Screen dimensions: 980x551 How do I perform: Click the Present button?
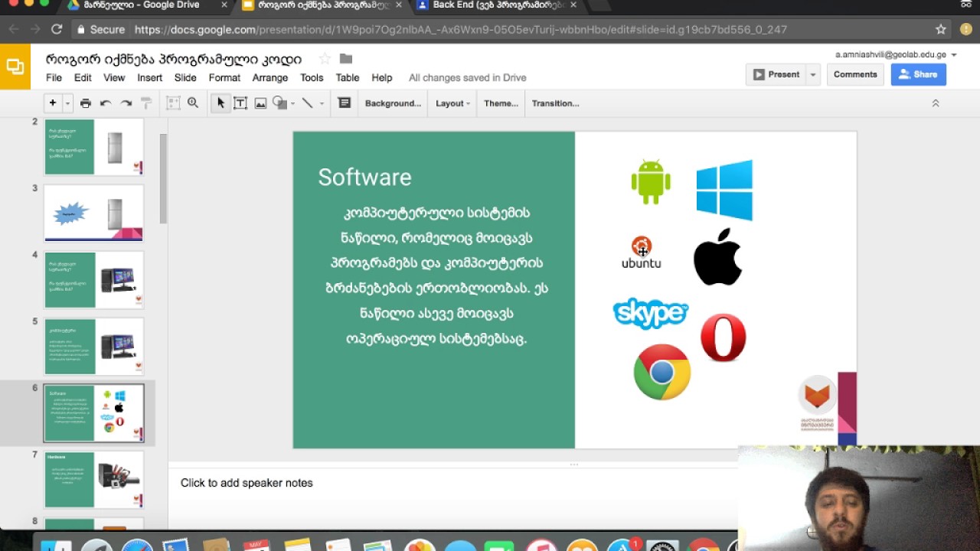[x=776, y=74]
